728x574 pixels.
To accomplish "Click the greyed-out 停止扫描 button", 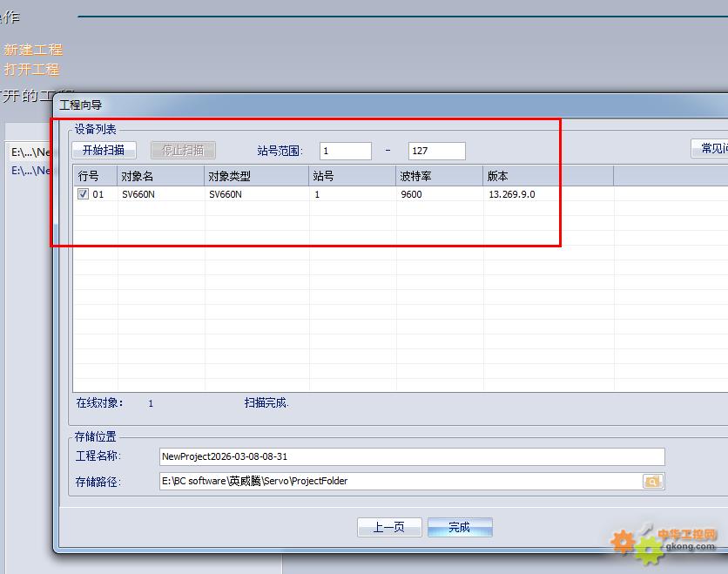I will (x=183, y=150).
